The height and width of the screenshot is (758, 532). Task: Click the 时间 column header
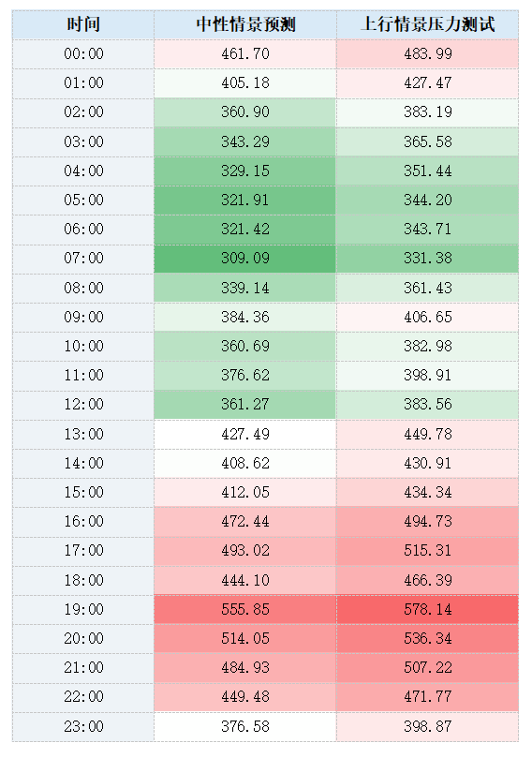tap(83, 24)
